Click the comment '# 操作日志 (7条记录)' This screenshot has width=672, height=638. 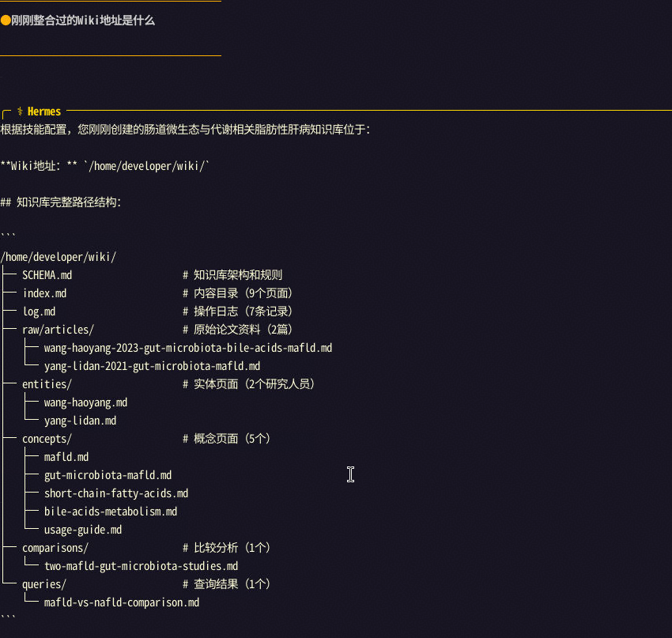point(238,311)
